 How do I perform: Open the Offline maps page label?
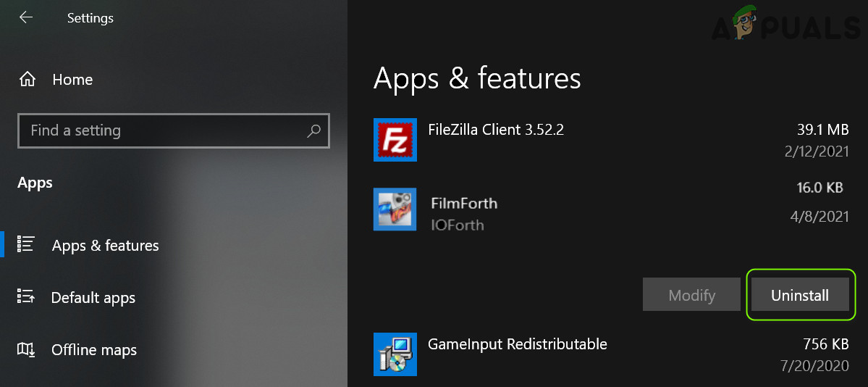pos(94,350)
